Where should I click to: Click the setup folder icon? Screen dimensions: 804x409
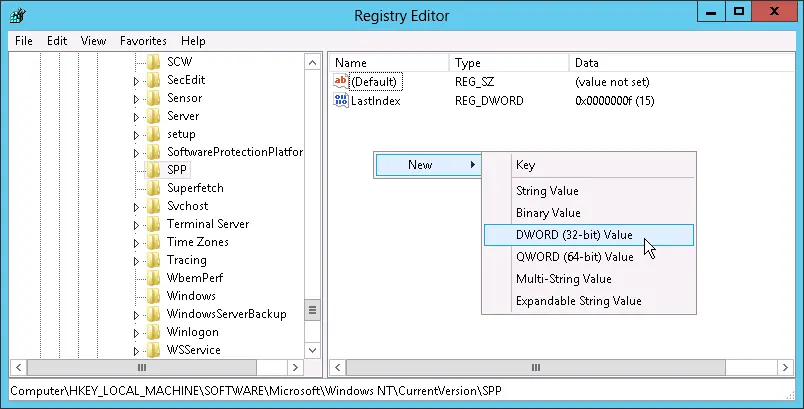coord(153,134)
